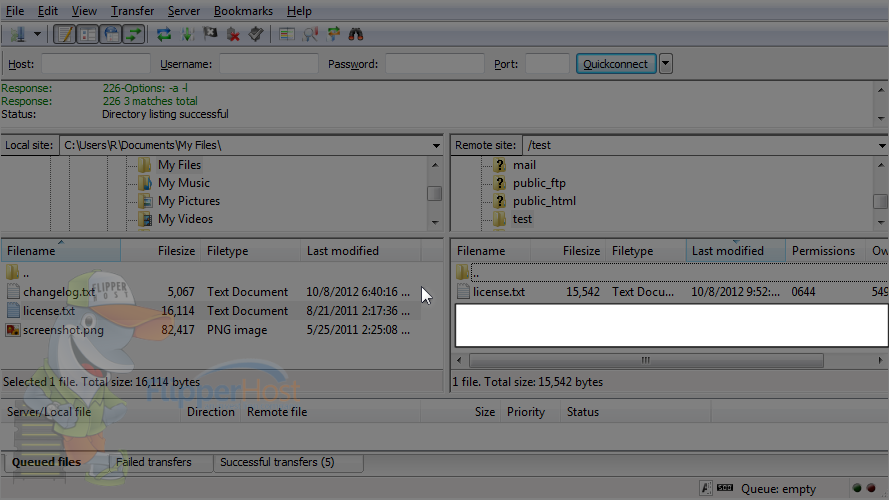Click the Username input field
Image resolution: width=889 pixels, height=500 pixels.
coord(269,63)
